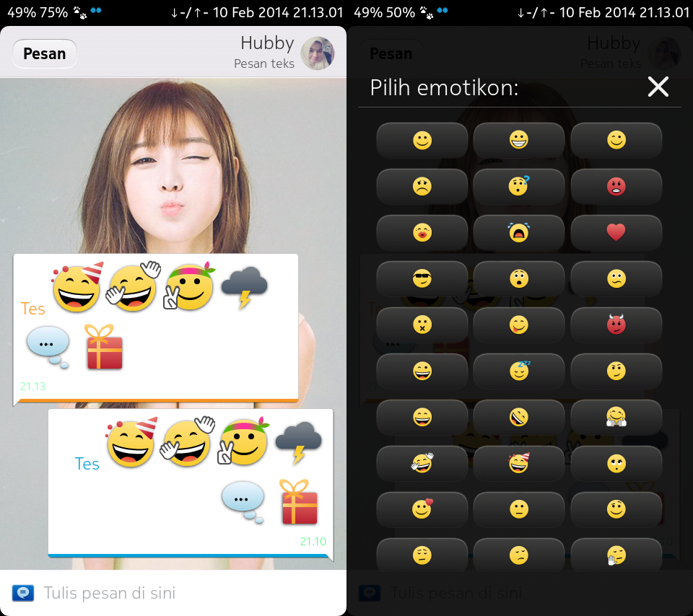Image resolution: width=693 pixels, height=616 pixels.
Task: Choose the crying face with blue tears
Action: pos(518,232)
